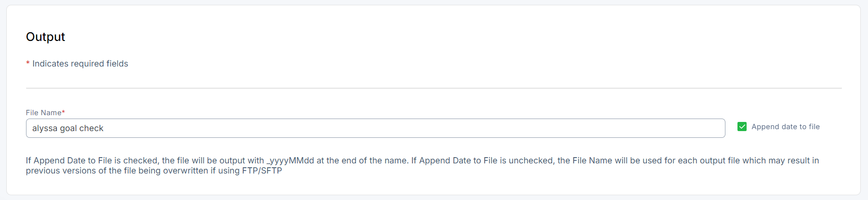Click the word "previous" in the help text
This screenshot has width=868, height=200.
click(43, 171)
